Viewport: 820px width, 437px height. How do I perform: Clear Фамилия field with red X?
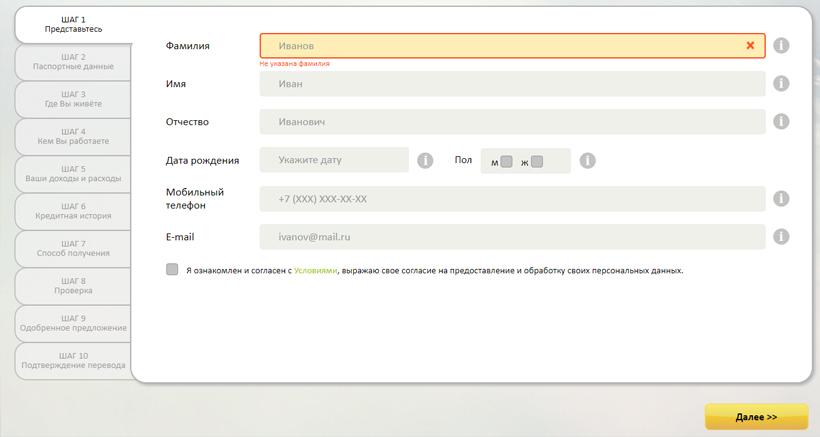(x=750, y=46)
